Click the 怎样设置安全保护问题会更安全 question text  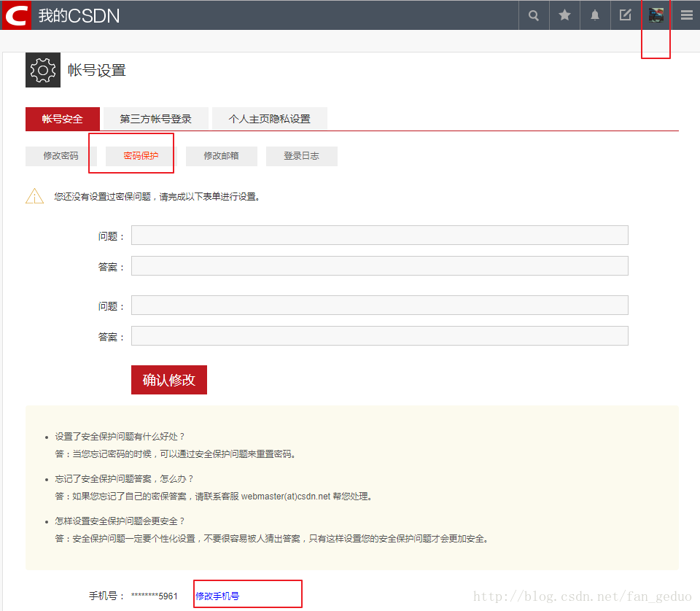(x=120, y=521)
